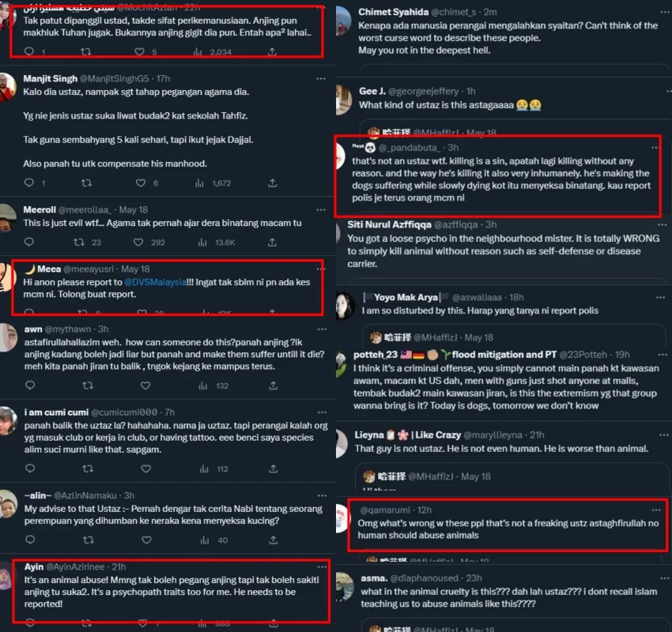Open the @DVSMalaysia mention link
The width and height of the screenshot is (672, 632).
[x=155, y=282]
